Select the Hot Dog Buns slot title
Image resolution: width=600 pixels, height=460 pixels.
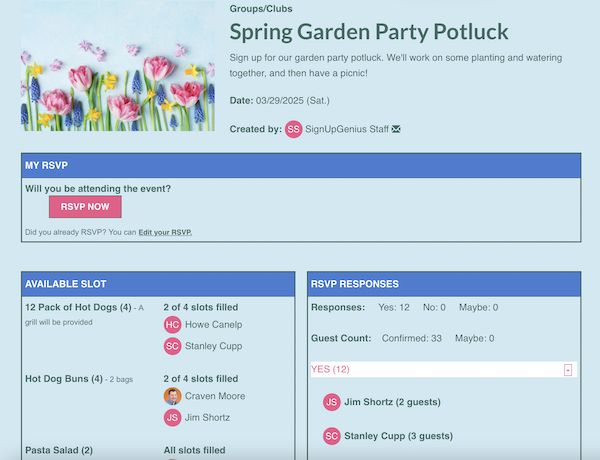point(64,379)
